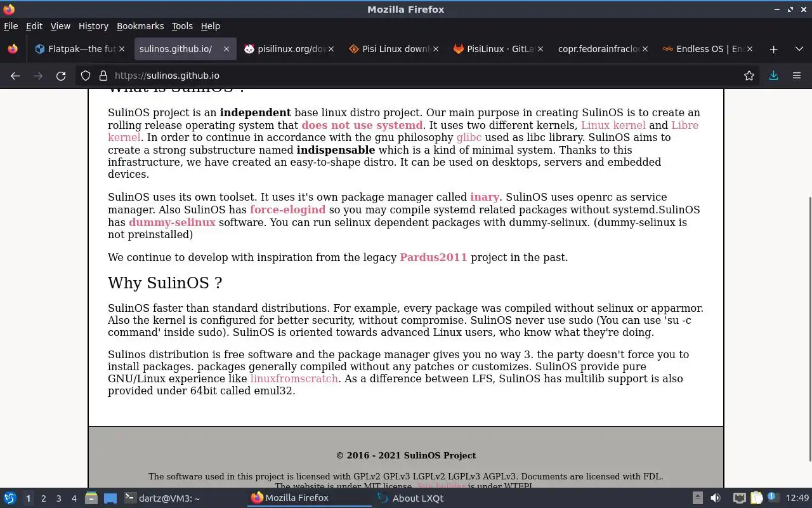Open the linuxfromscratch link
Image resolution: width=812 pixels, height=508 pixels.
tap(294, 378)
